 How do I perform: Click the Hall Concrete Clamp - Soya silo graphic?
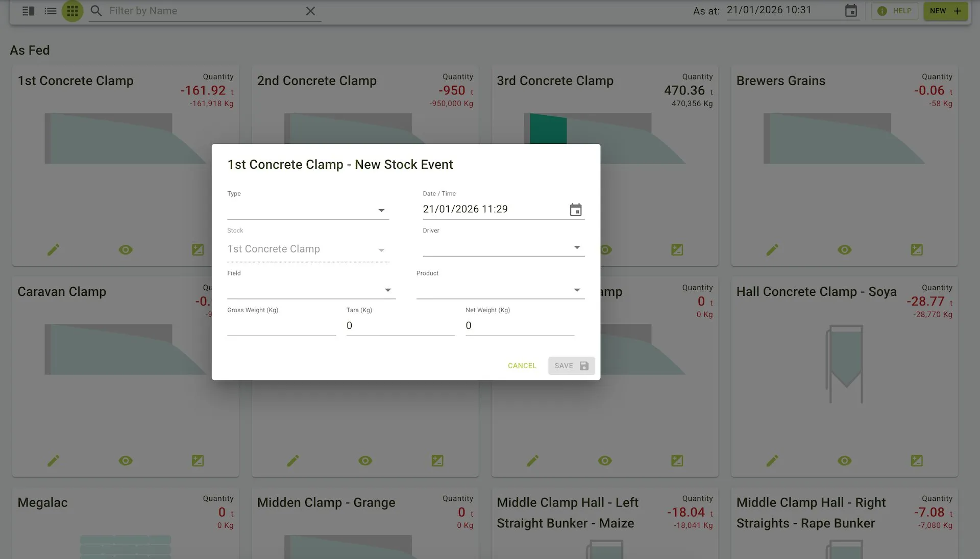tap(845, 364)
